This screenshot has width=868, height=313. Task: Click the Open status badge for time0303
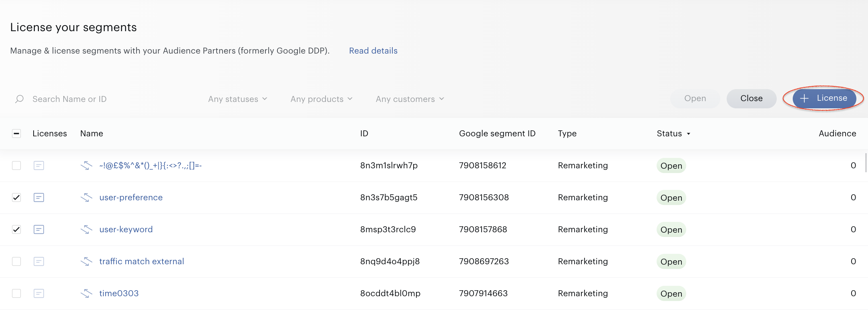(x=671, y=294)
